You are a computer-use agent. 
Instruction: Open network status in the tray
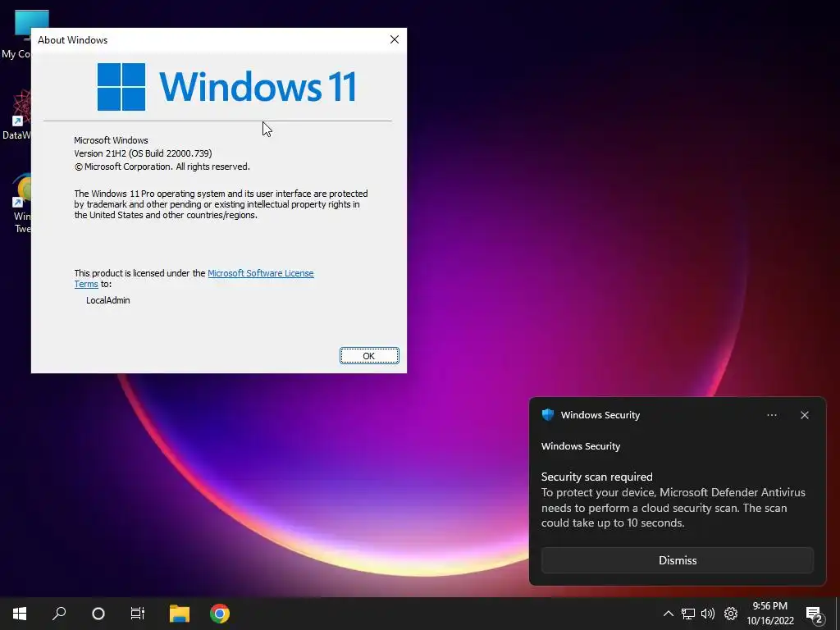tap(688, 614)
